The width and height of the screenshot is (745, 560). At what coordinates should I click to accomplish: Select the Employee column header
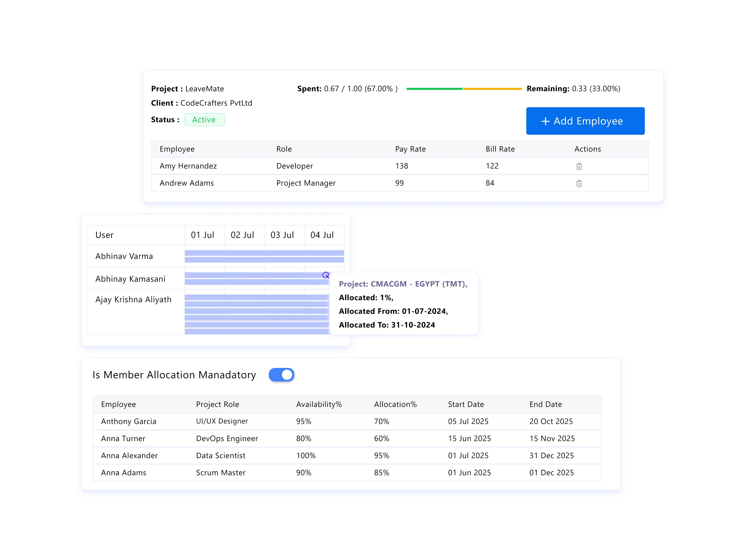177,149
